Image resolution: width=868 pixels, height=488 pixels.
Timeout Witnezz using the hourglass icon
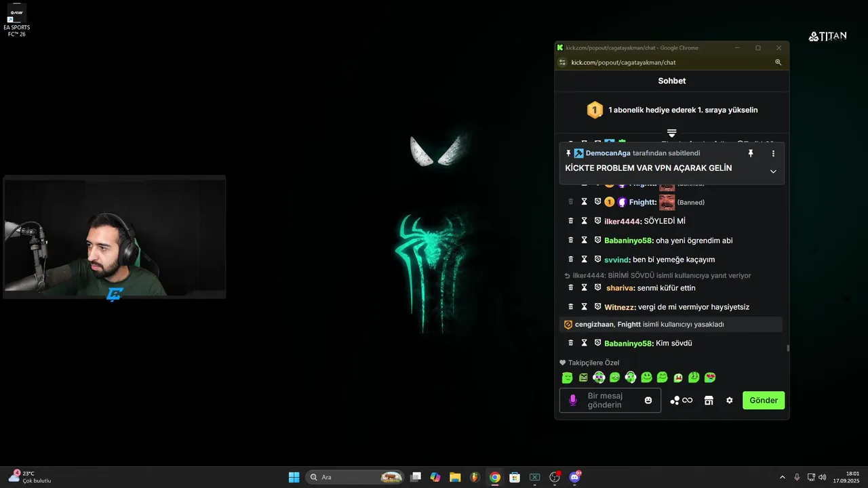point(584,306)
